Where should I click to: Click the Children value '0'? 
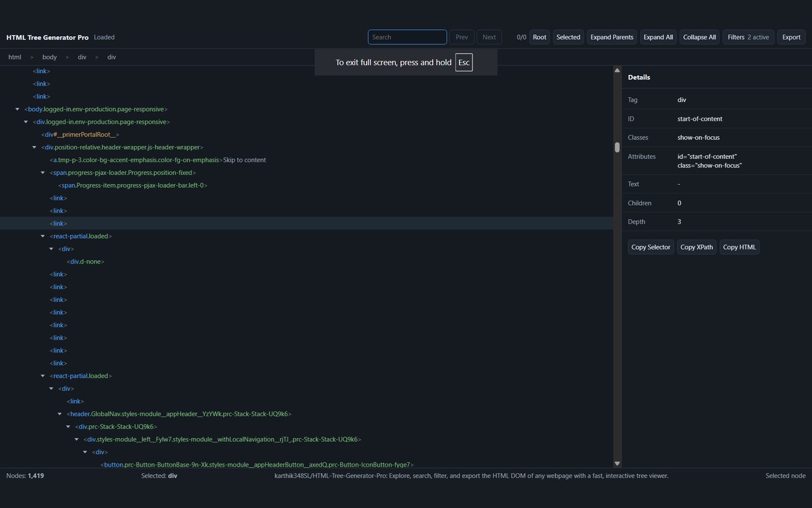[x=679, y=203]
